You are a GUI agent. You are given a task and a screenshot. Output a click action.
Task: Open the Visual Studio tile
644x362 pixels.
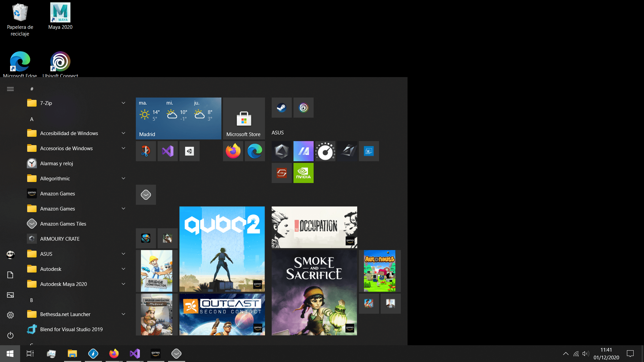[168, 151]
